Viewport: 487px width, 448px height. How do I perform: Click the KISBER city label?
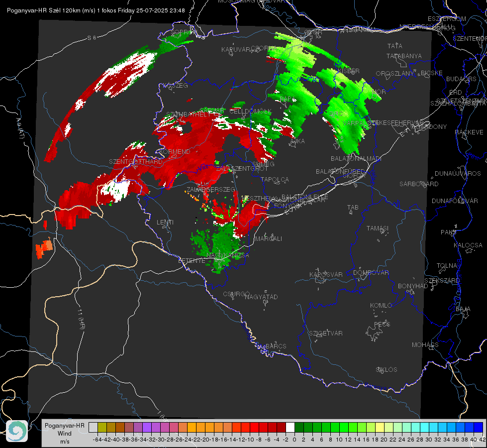coord(349,71)
